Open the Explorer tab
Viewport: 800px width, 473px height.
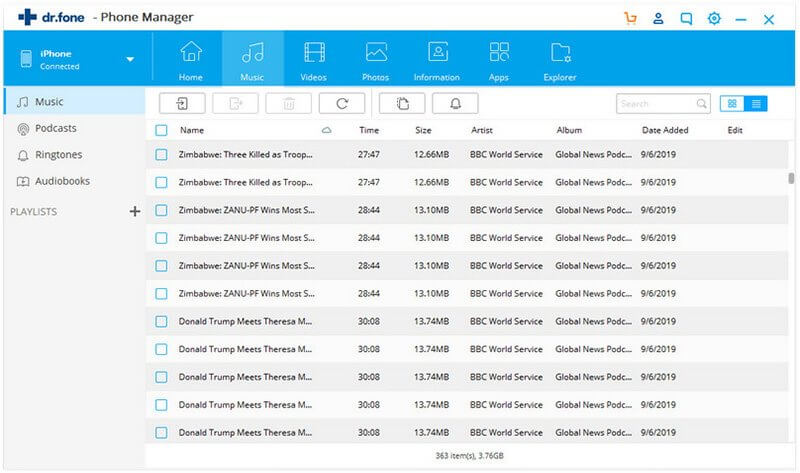pyautogui.click(x=560, y=59)
